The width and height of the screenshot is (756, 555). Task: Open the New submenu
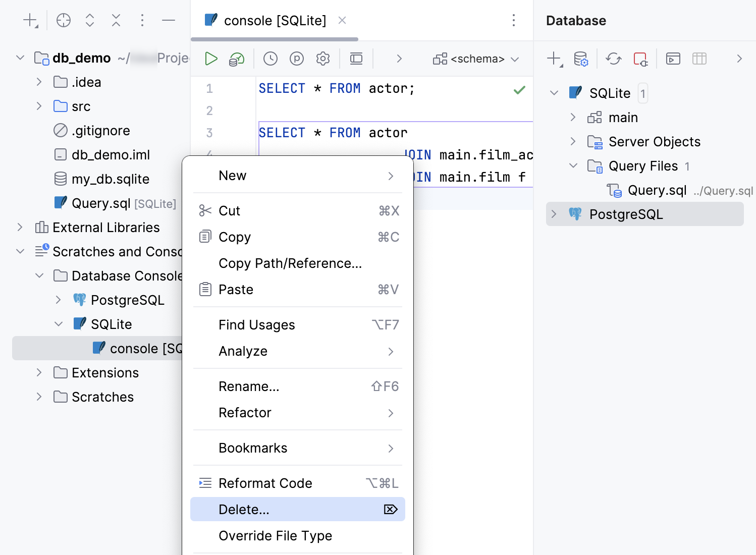(x=232, y=175)
